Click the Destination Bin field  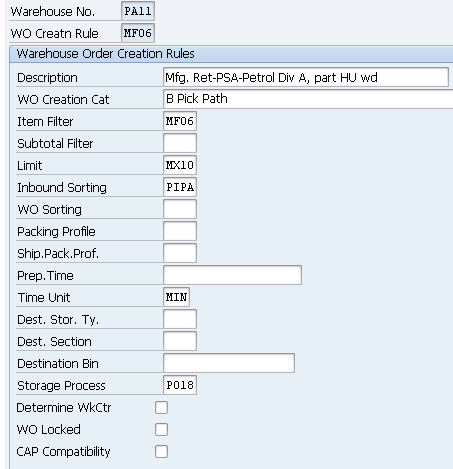coord(229,363)
